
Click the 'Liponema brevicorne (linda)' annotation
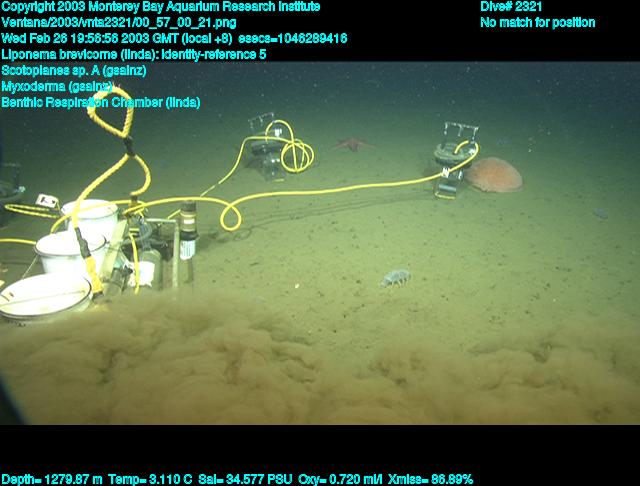coord(80,54)
